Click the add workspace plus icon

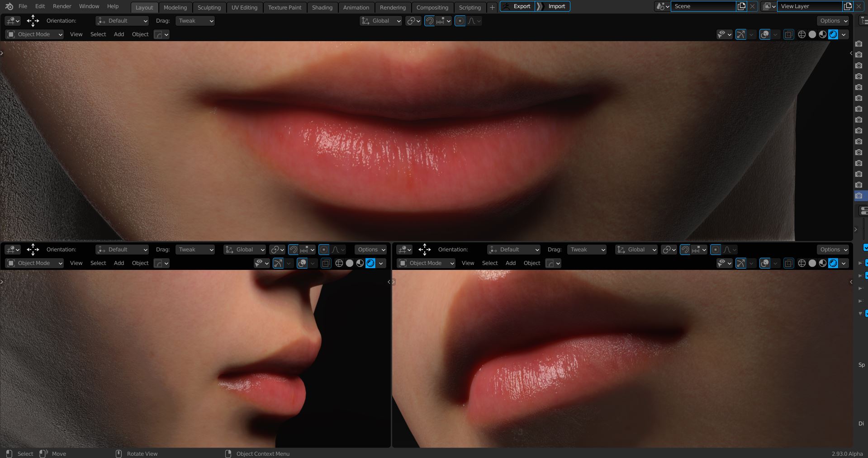point(492,7)
